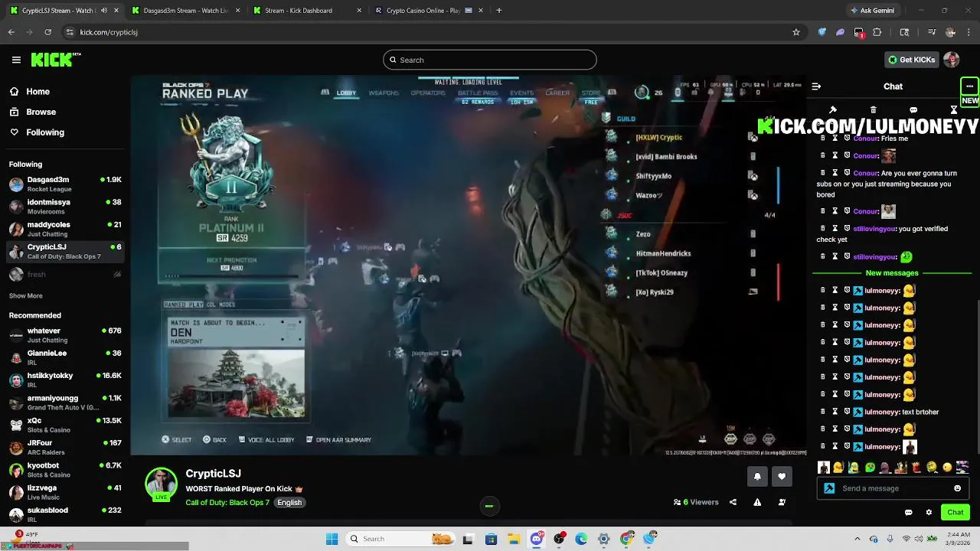
Task: Click Ask Gemini button
Action: tap(872, 11)
